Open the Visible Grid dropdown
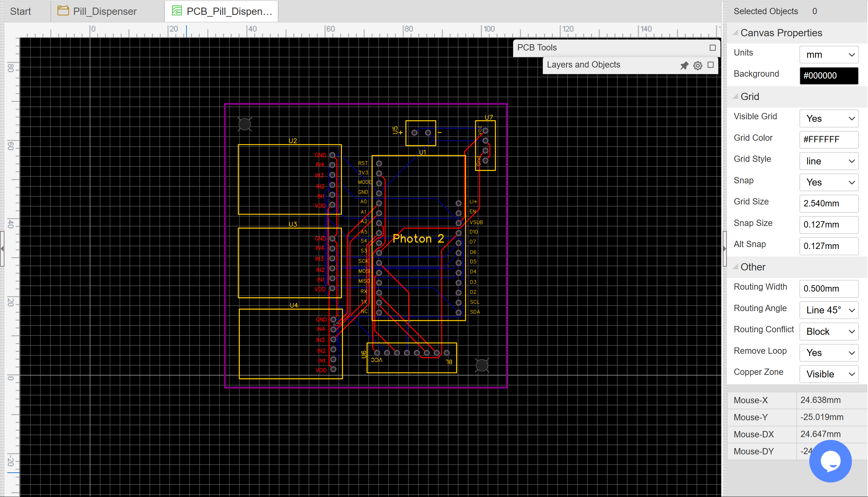The width and height of the screenshot is (868, 497). click(x=829, y=118)
